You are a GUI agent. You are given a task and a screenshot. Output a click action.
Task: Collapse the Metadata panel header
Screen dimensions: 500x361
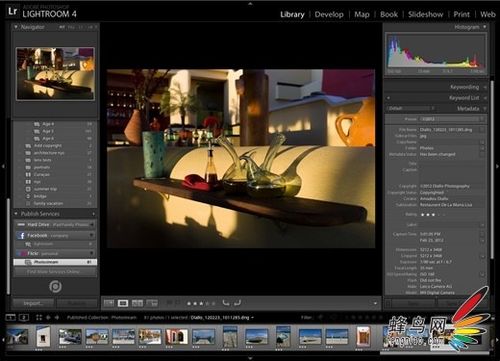pyautogui.click(x=468, y=109)
